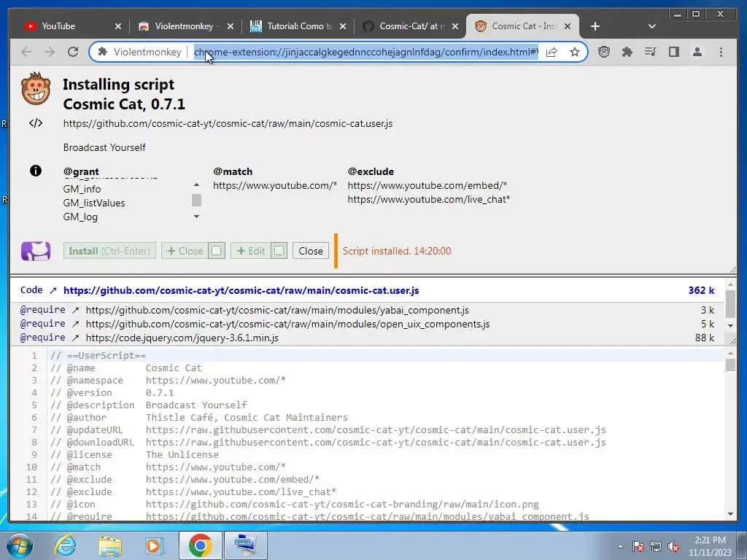
Task: Toggle the checkbox next to + Close
Action: click(216, 251)
